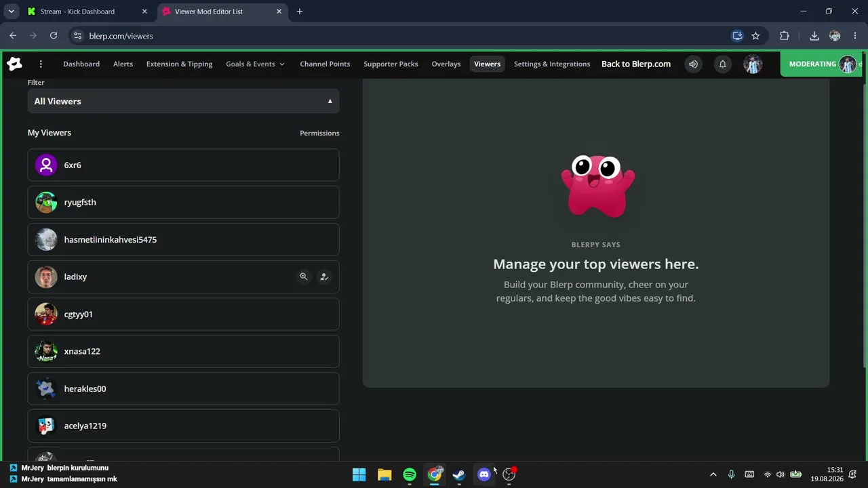This screenshot has width=868, height=488.
Task: Bookmark this page with the star icon
Action: pyautogui.click(x=755, y=36)
